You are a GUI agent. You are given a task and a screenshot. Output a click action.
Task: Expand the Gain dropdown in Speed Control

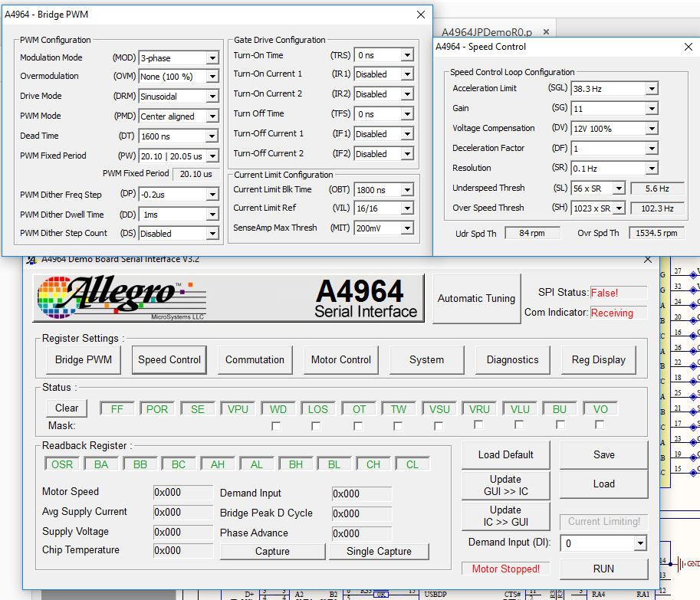click(x=652, y=108)
